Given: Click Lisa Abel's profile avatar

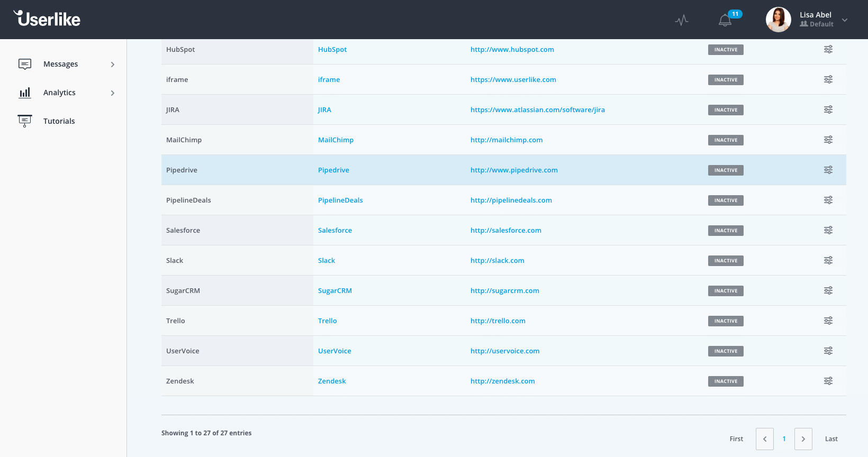Looking at the screenshot, I should coord(779,20).
